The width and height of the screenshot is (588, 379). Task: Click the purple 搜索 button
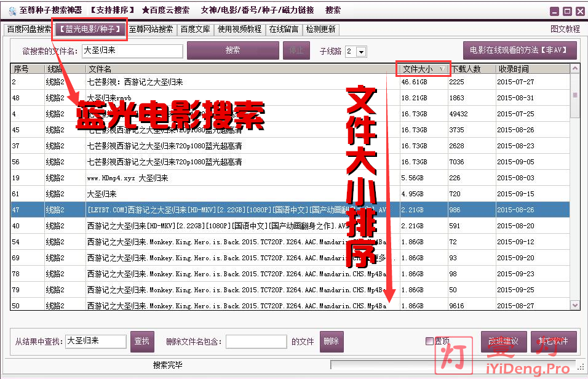[233, 50]
